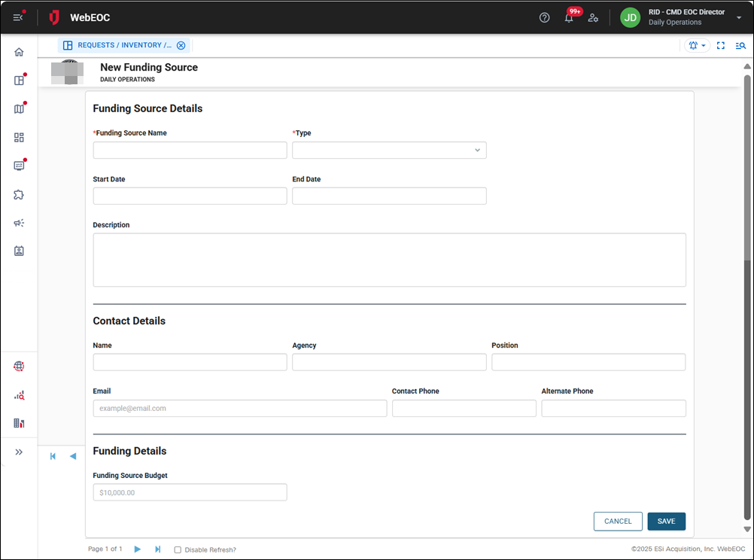The width and height of the screenshot is (754, 560).
Task: Open the Messages icon showing a notification dot
Action: [19, 166]
